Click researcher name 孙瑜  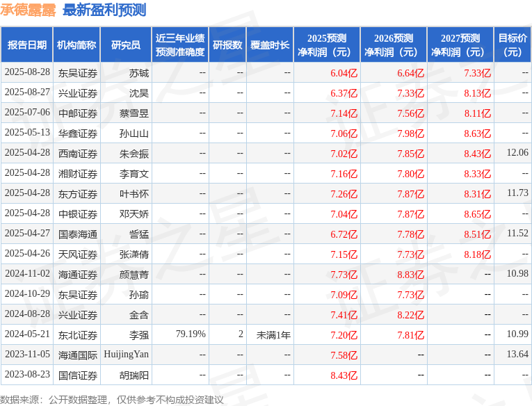click(x=139, y=295)
